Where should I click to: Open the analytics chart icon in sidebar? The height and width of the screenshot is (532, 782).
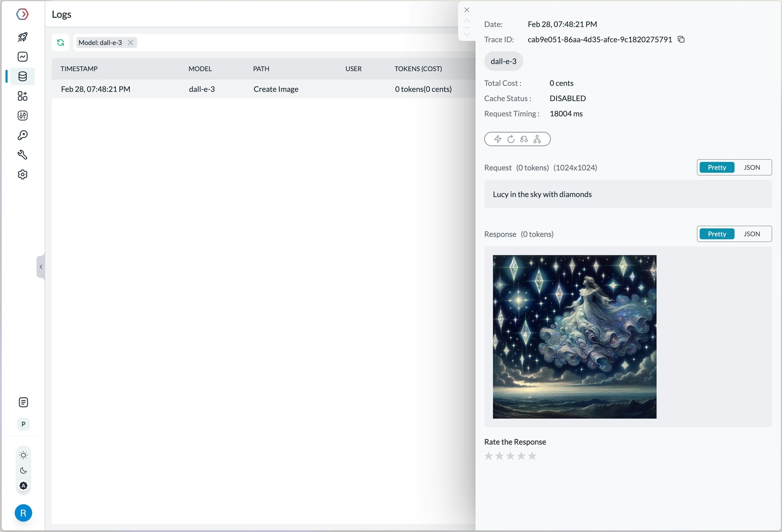[22, 57]
